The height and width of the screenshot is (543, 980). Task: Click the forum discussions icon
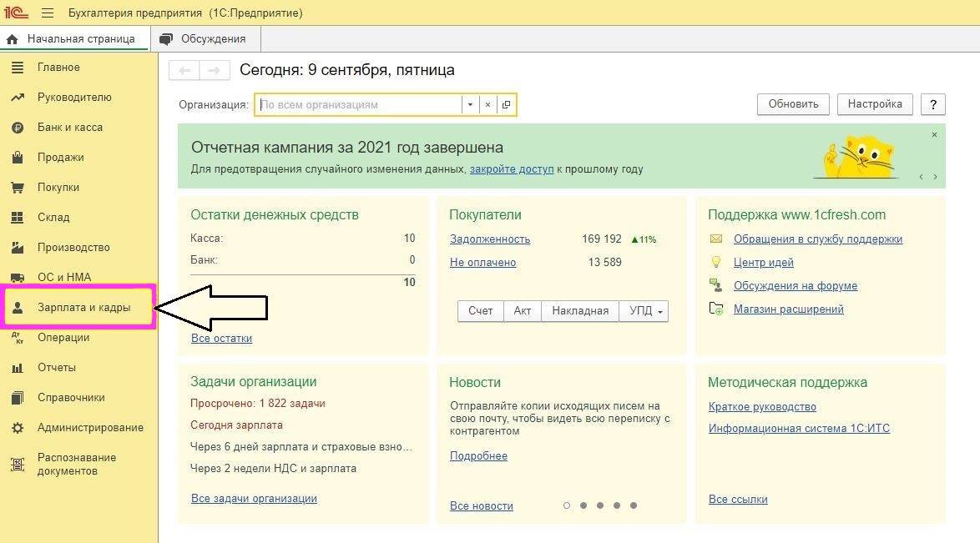click(x=716, y=285)
